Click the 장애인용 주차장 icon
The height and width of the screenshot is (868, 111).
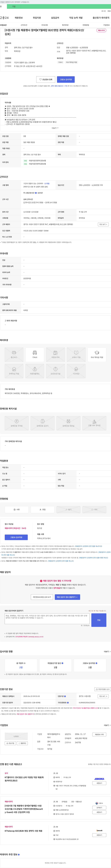[x=17, y=423]
